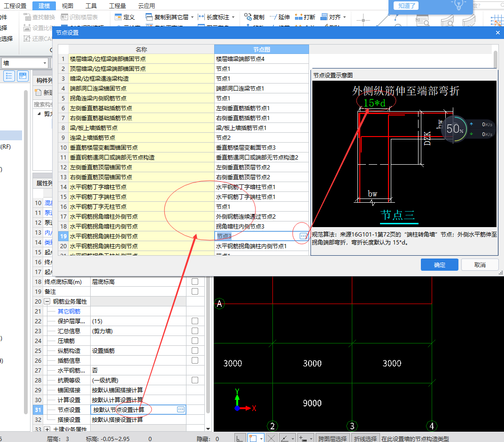504x442 pixels.
Task: Collapse the 钢筋业务属性 group
Action: click(47, 302)
